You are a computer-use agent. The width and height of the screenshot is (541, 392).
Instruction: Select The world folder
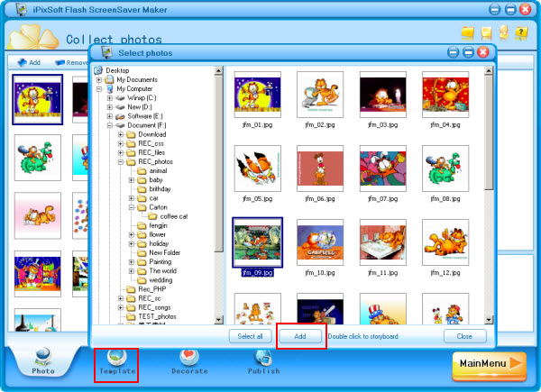(x=163, y=271)
